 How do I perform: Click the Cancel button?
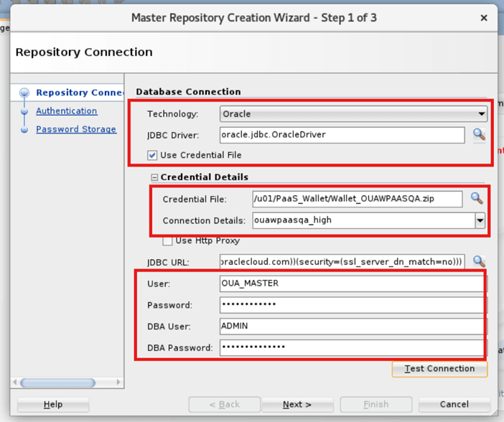(454, 404)
